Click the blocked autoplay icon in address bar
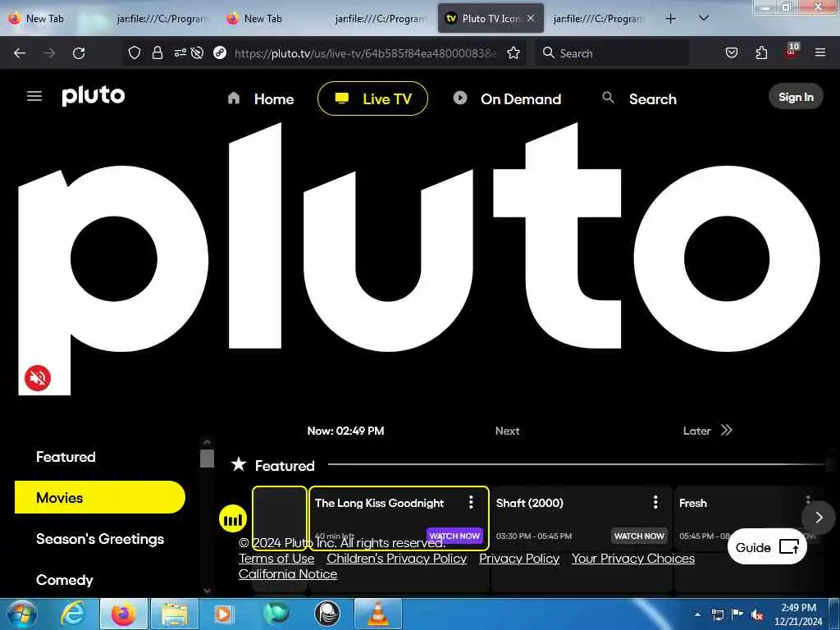 (197, 52)
